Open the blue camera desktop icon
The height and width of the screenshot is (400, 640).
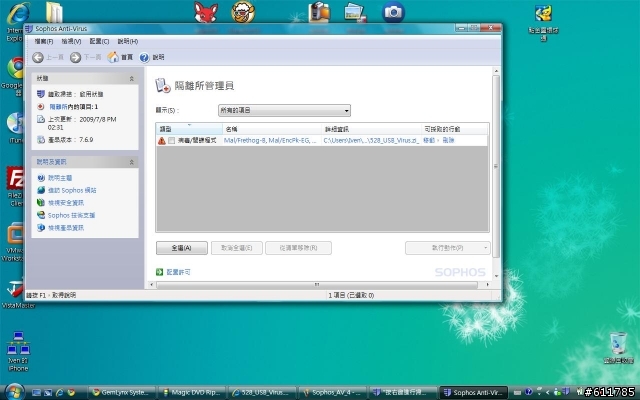pos(393,12)
